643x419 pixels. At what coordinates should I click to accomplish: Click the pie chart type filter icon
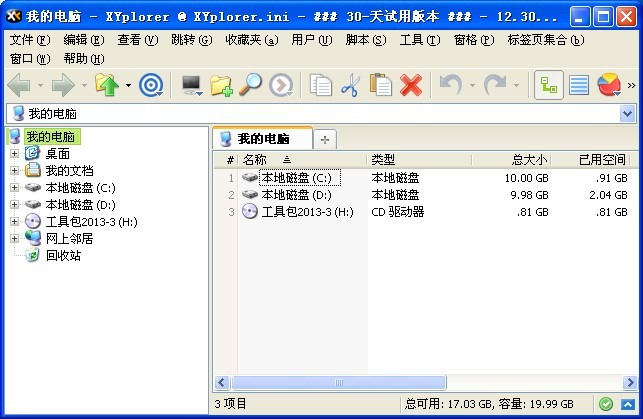click(609, 85)
